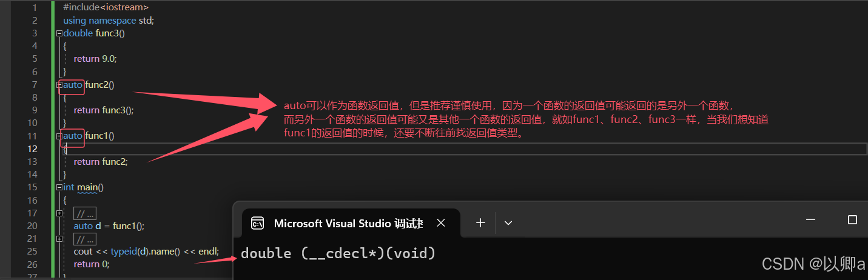Click on typeid in the cout statement

coord(124,252)
